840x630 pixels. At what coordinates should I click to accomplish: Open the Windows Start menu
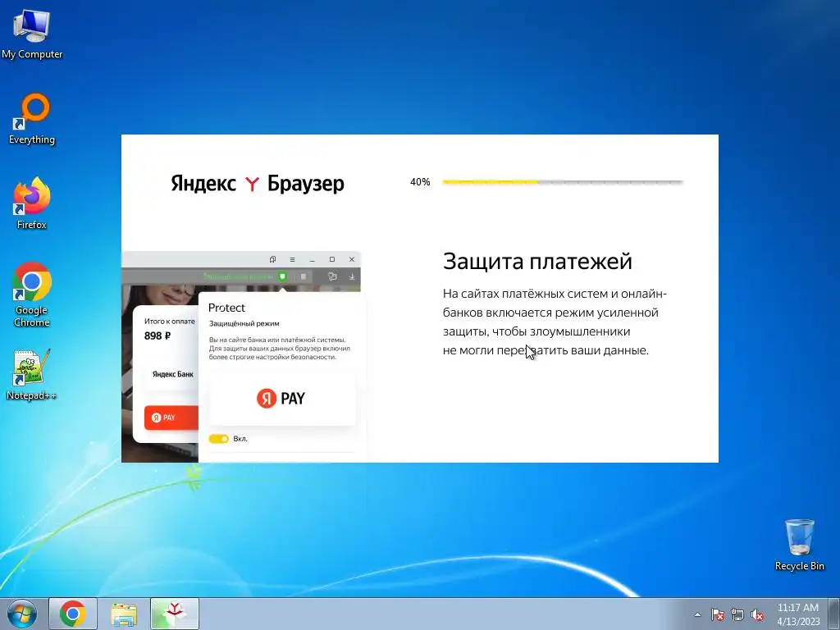[x=22, y=614]
